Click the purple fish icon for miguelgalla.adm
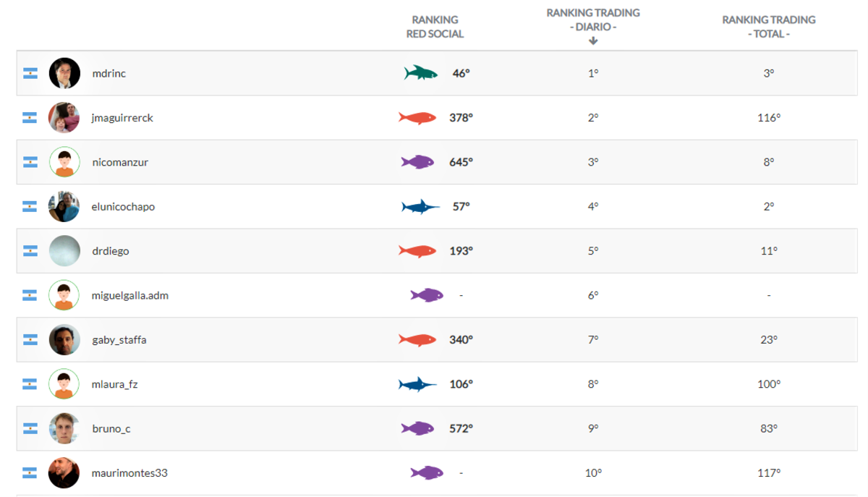868x497 pixels. coord(427,295)
